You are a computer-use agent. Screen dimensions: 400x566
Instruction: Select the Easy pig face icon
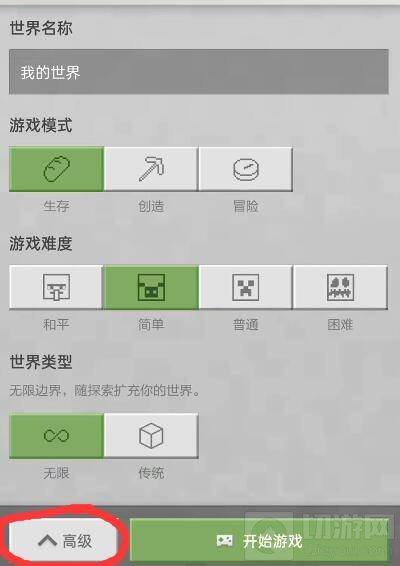coord(151,287)
